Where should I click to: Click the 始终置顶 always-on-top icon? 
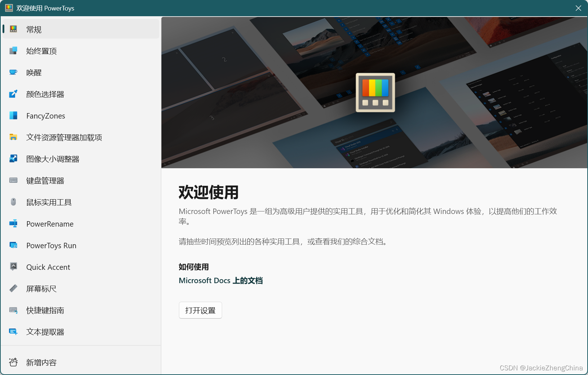tap(13, 51)
